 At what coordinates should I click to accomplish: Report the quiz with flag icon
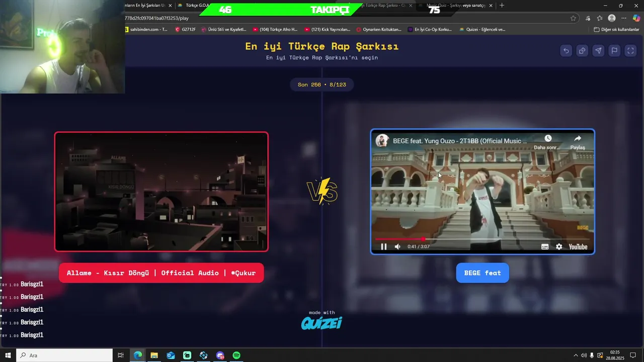coord(614,51)
